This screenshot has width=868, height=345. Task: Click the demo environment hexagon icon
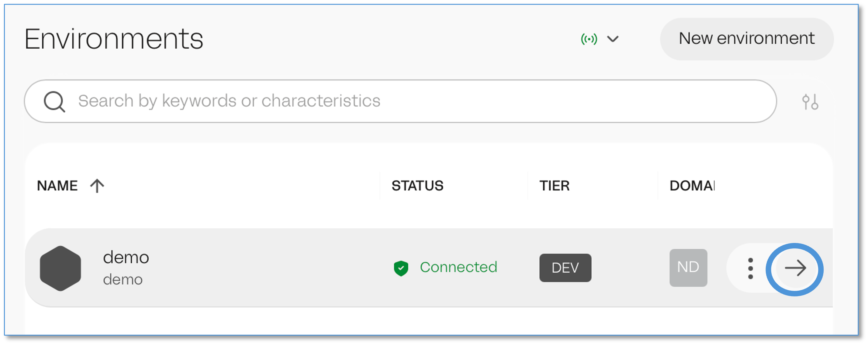point(60,268)
